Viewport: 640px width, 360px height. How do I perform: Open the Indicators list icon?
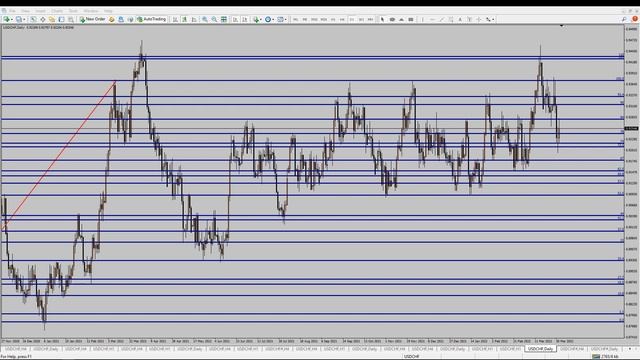tap(256, 19)
